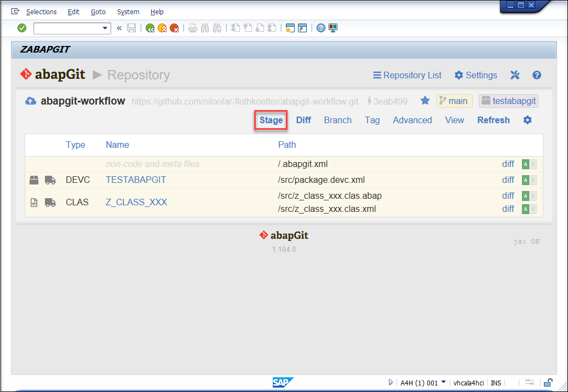This screenshot has width=568, height=392.
Task: Click the state indicator for z_class_xxx.clas.xml
Action: (529, 209)
